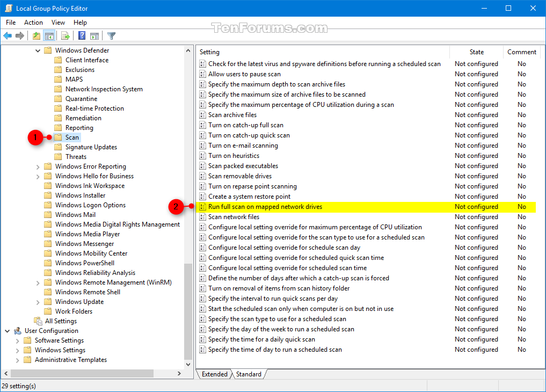The image size is (546, 392).
Task: Click the All Settings icon
Action: [38, 321]
